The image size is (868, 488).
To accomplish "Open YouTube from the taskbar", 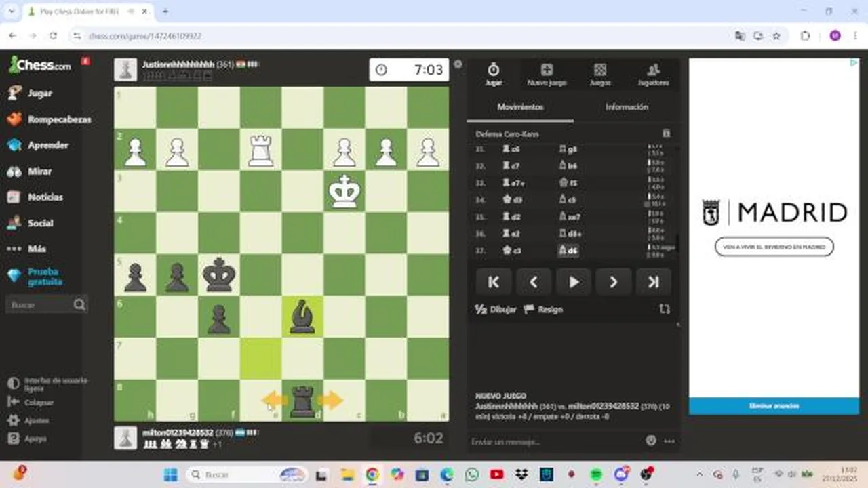I will tap(497, 474).
